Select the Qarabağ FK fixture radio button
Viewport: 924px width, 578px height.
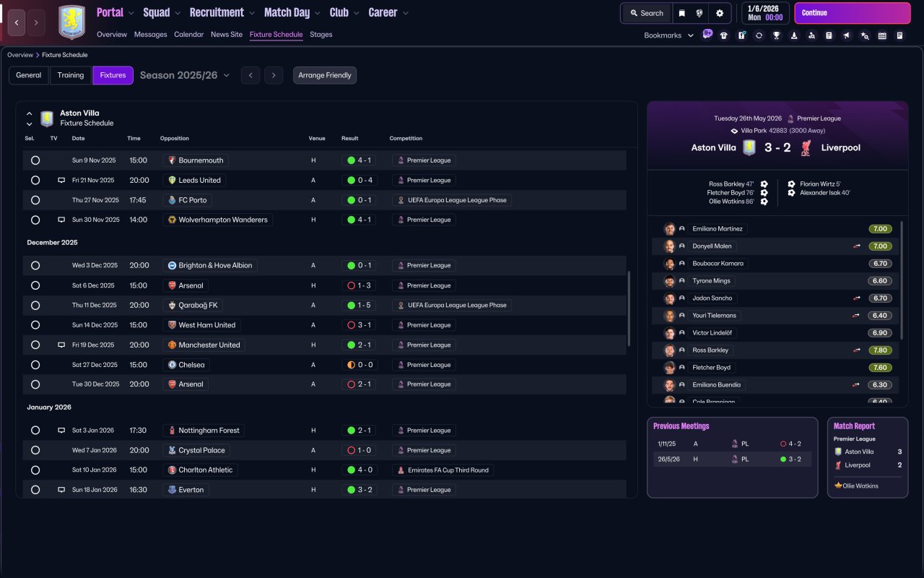35,306
